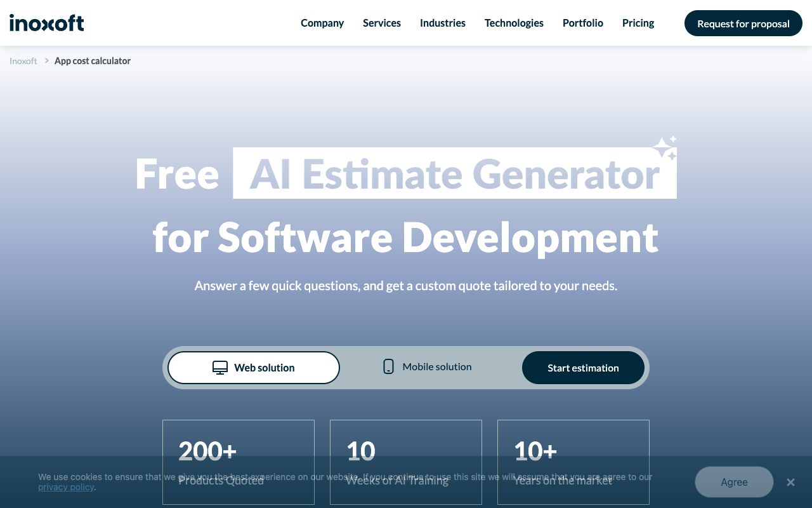The image size is (812, 508).
Task: Select the Mobile solution option
Action: coord(428,367)
